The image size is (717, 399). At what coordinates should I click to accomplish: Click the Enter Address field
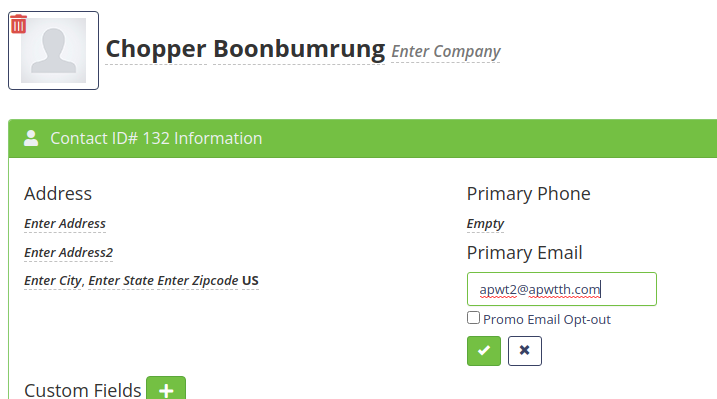65,223
